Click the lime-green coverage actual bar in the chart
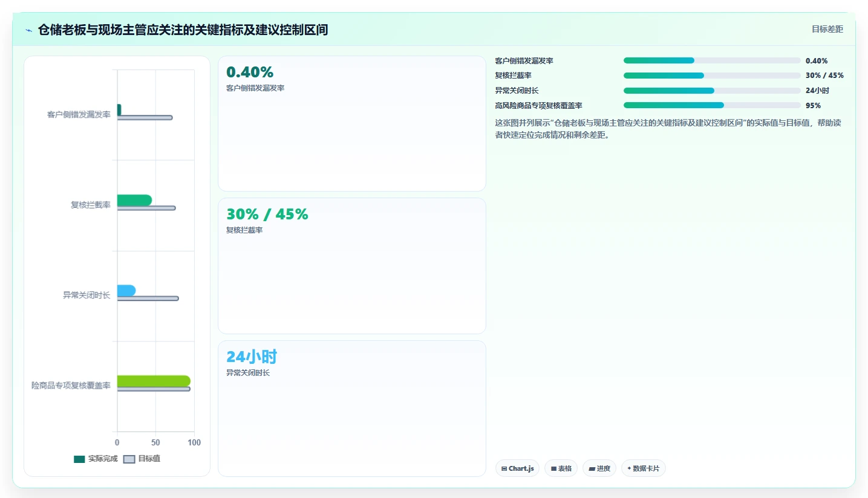This screenshot has height=498, width=868. click(154, 381)
